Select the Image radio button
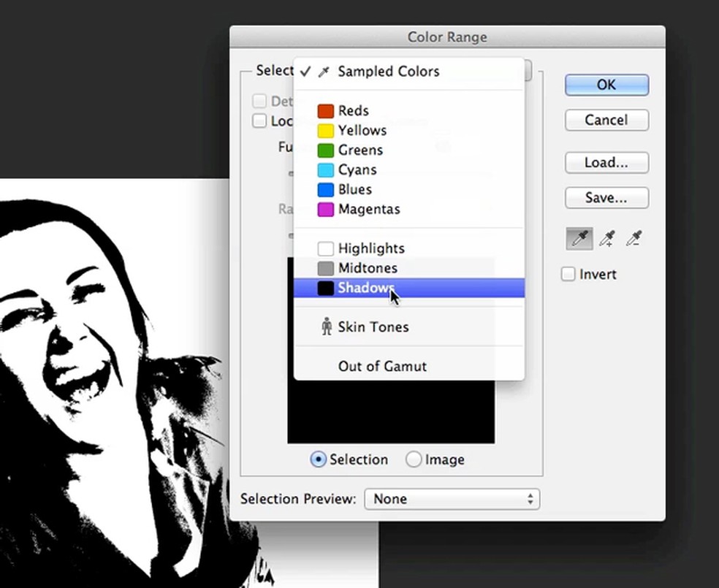 click(x=414, y=459)
